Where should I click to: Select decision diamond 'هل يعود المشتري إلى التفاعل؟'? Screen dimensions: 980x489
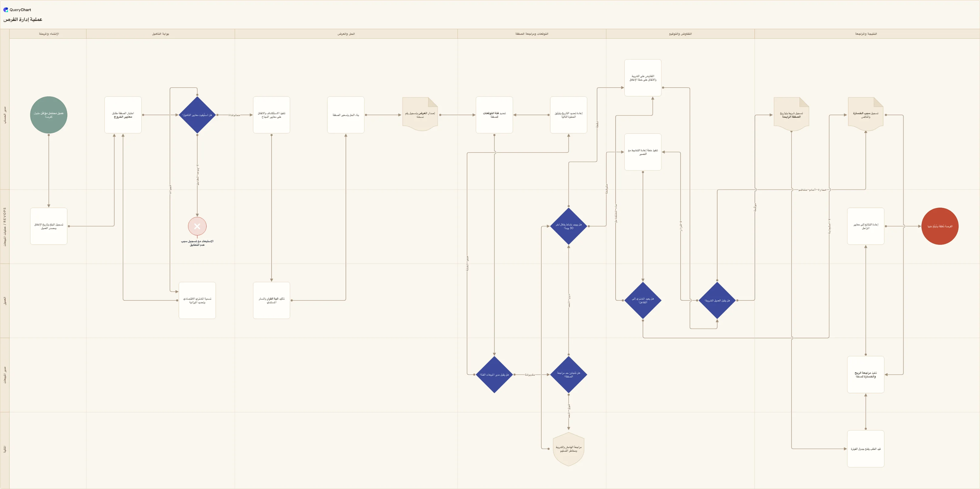tap(643, 300)
